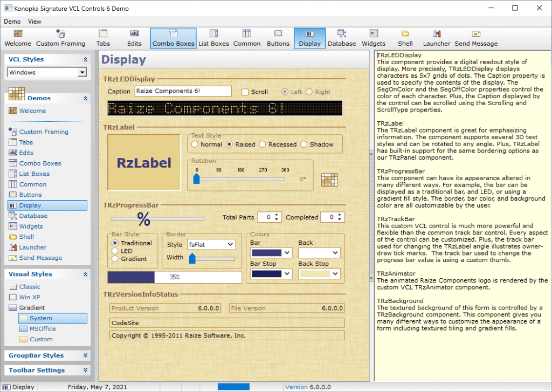Click into the Caption text field

click(183, 91)
